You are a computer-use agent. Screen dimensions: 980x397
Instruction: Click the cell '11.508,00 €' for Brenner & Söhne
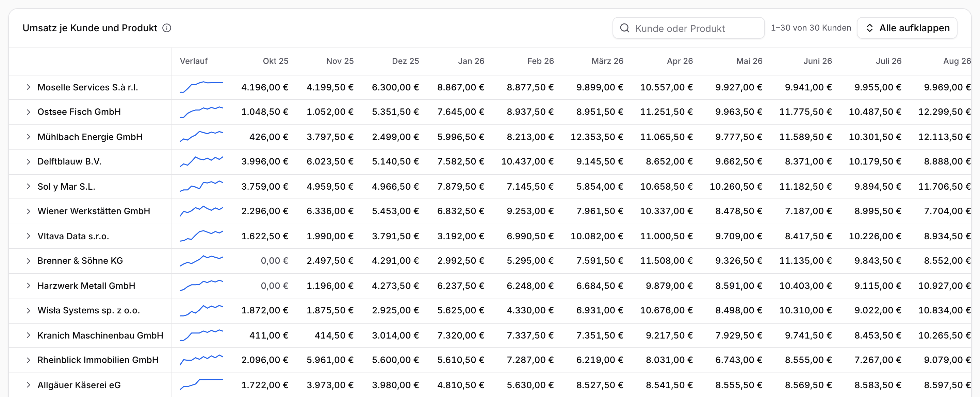point(666,261)
